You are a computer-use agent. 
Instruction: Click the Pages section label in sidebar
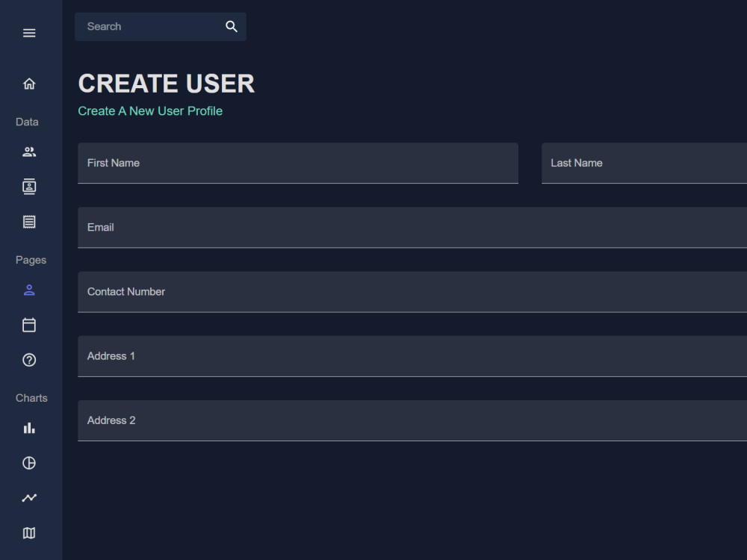coord(31,260)
